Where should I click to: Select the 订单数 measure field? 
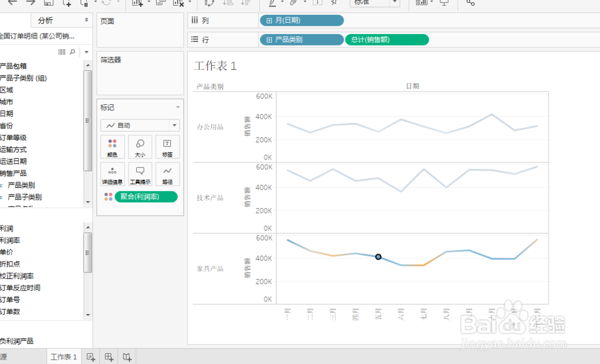click(10, 312)
